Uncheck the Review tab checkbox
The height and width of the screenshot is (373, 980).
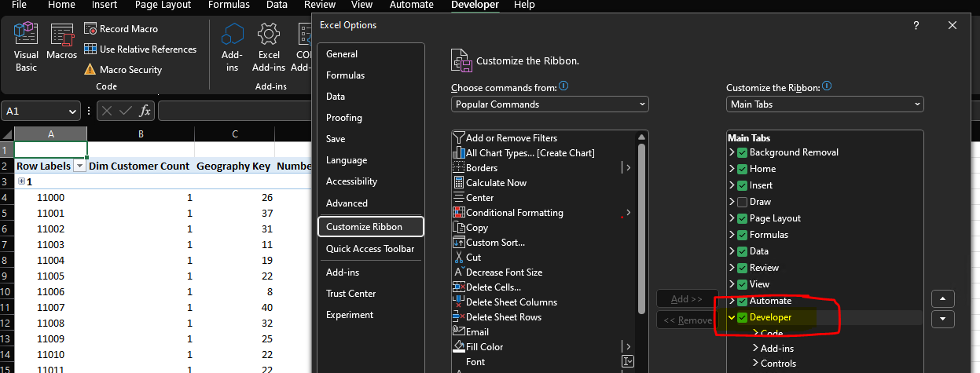point(742,268)
